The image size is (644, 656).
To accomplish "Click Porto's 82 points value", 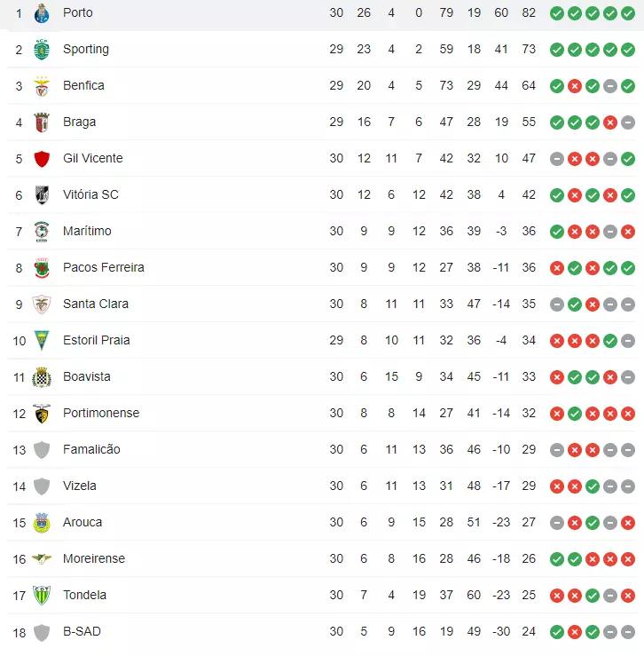I will (x=529, y=13).
